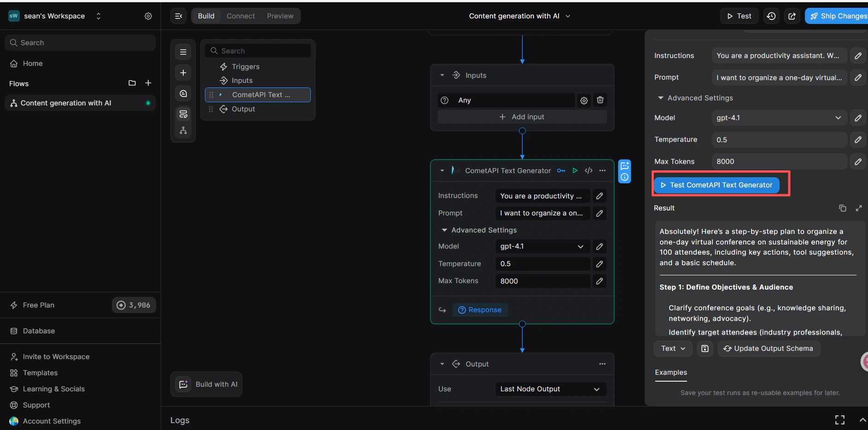The height and width of the screenshot is (430, 868).
Task: Enter fullscreen for Logs panel
Action: [840, 420]
